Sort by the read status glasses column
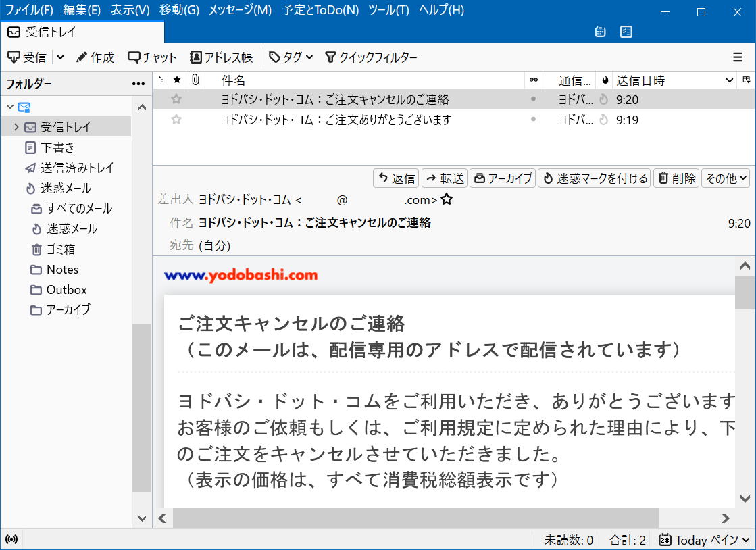The image size is (756, 550). (533, 80)
